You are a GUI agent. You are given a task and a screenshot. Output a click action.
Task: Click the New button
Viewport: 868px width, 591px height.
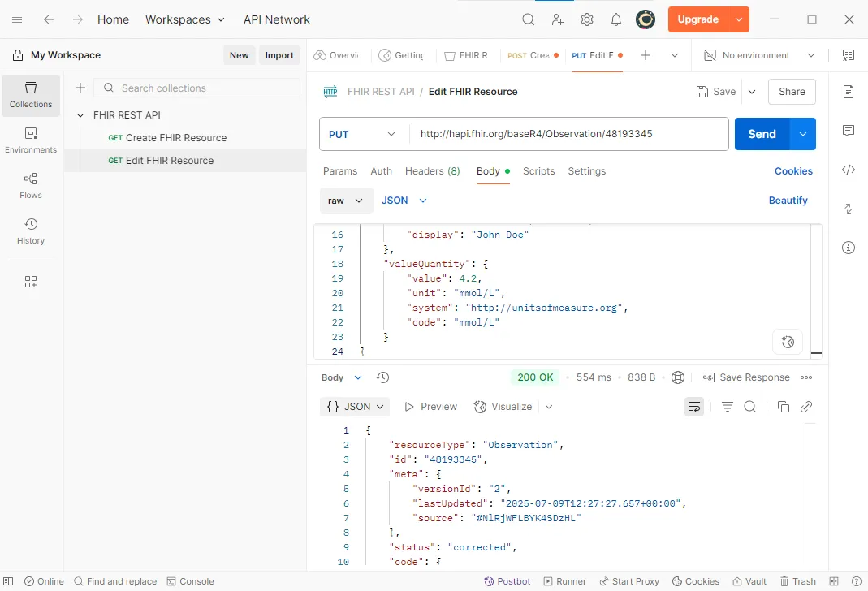(x=240, y=54)
